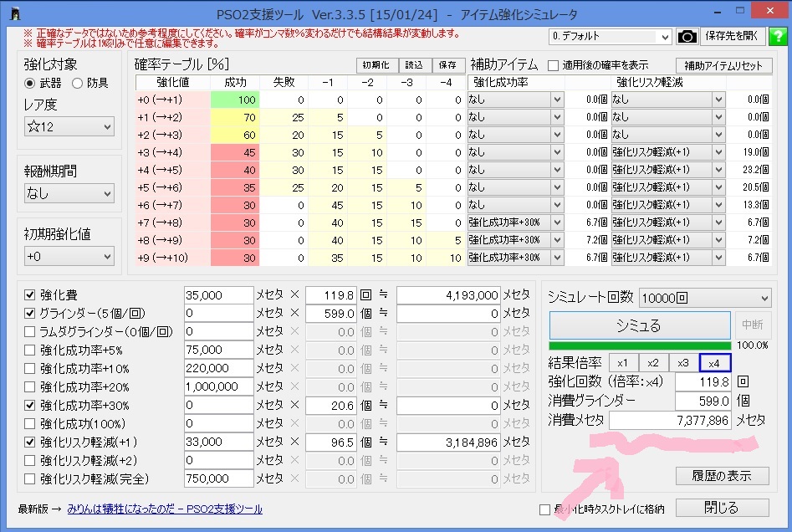Click the 閉じる button
The height and width of the screenshot is (532, 792).
(723, 508)
